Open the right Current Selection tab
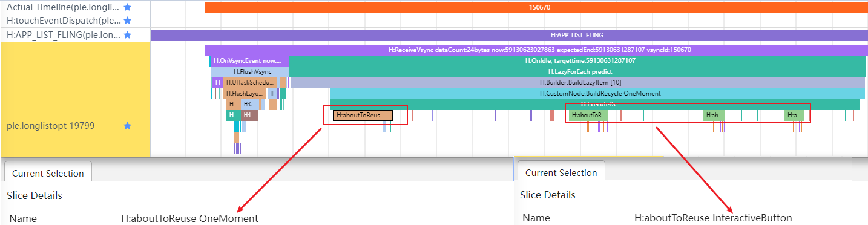This screenshot has height=225, width=868. (x=561, y=172)
